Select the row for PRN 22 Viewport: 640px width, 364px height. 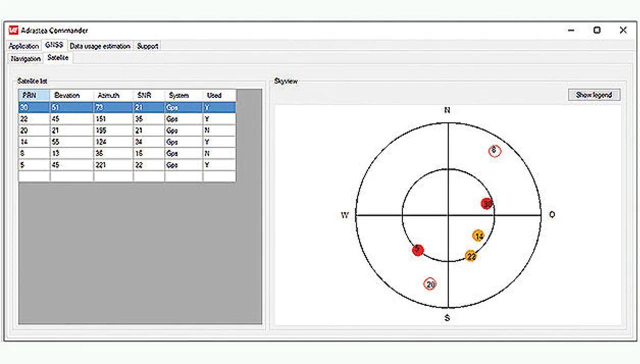pos(127,119)
